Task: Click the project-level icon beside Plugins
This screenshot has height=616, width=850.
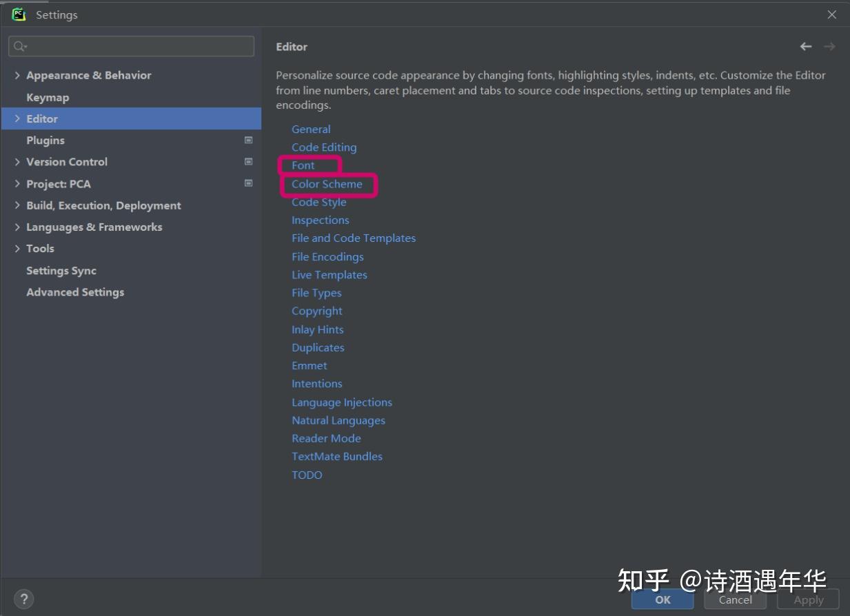Action: [249, 140]
